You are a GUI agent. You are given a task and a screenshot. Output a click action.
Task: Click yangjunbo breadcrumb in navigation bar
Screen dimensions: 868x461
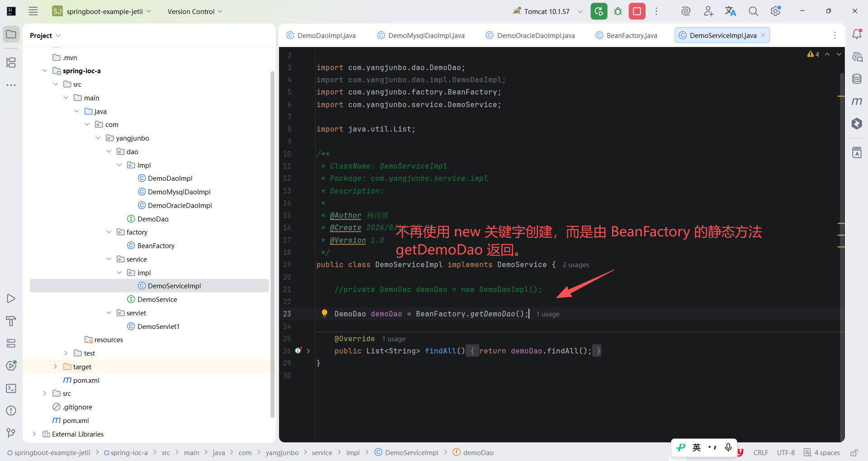coord(282,453)
